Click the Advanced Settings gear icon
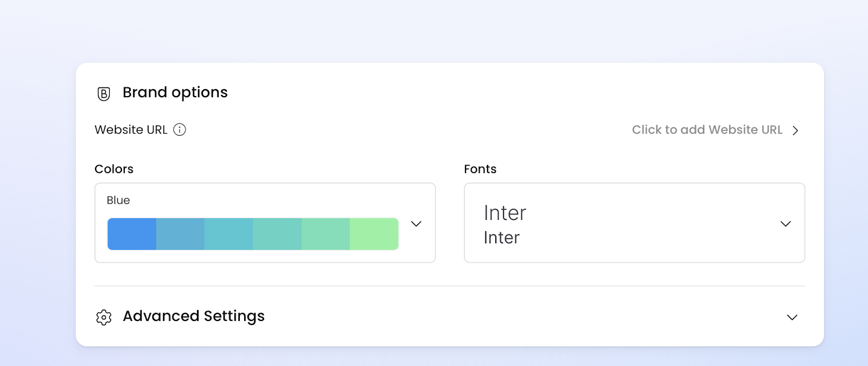 coord(104,317)
